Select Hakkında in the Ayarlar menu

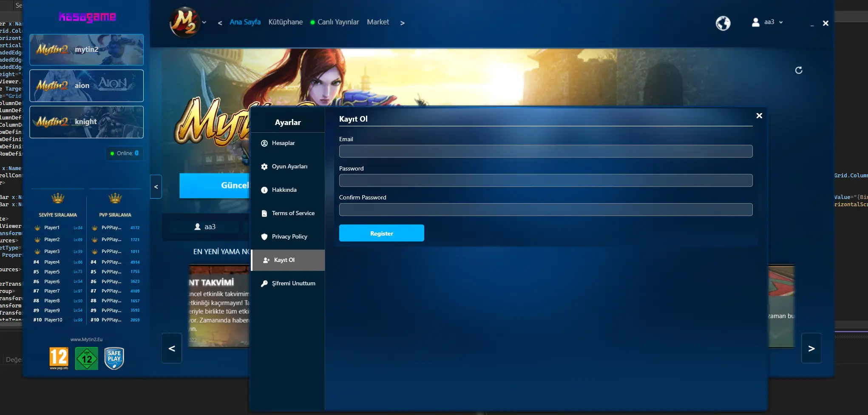click(284, 190)
